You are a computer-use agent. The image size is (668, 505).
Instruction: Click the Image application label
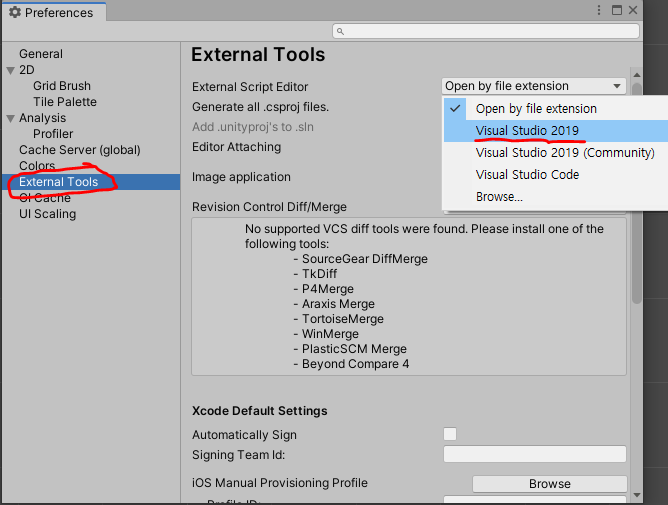(x=241, y=177)
